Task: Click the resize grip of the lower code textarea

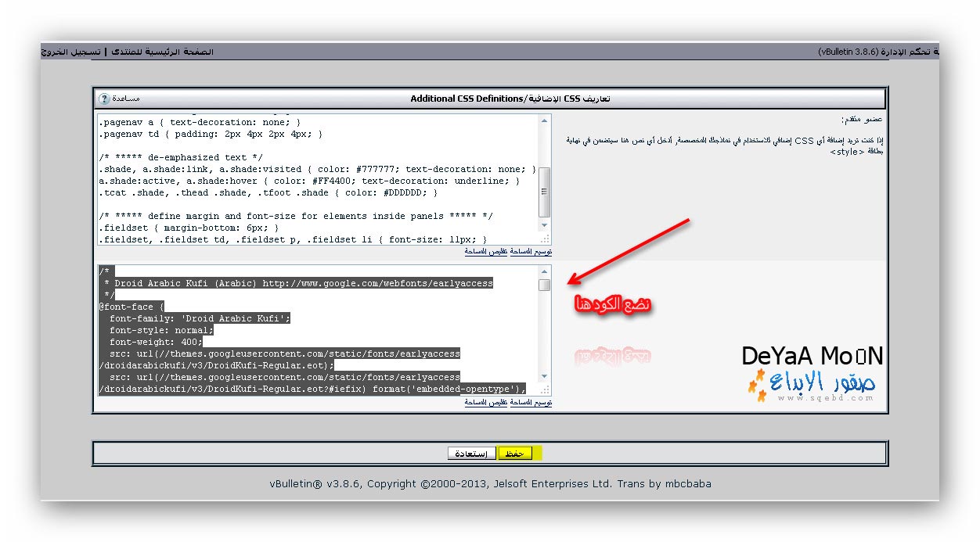Action: point(545,389)
